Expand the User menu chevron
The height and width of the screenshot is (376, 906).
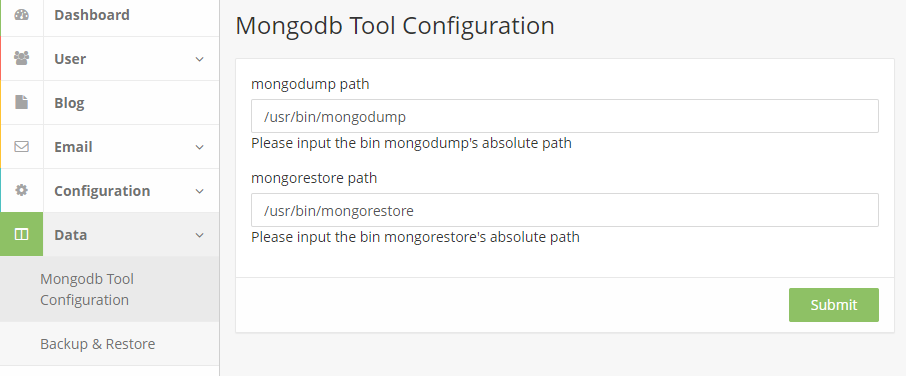click(199, 59)
